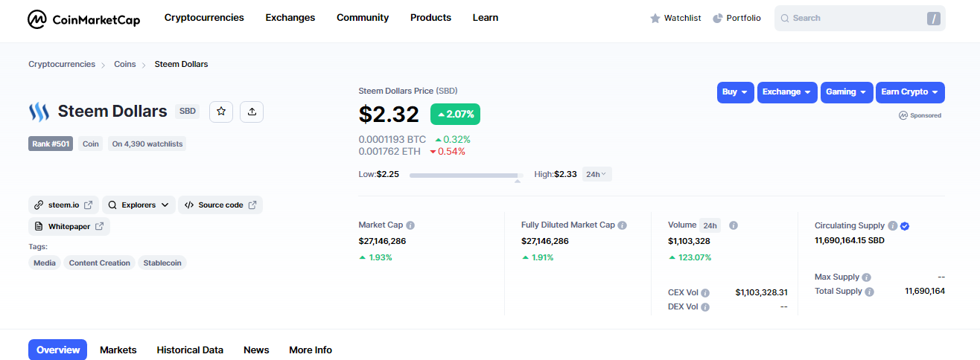Expand the Explorers dropdown

tap(139, 205)
